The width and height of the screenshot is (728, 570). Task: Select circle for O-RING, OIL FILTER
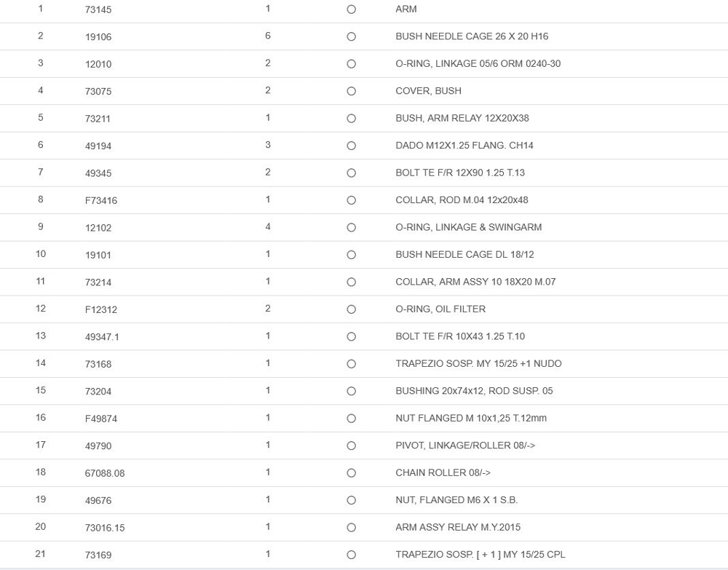click(352, 309)
